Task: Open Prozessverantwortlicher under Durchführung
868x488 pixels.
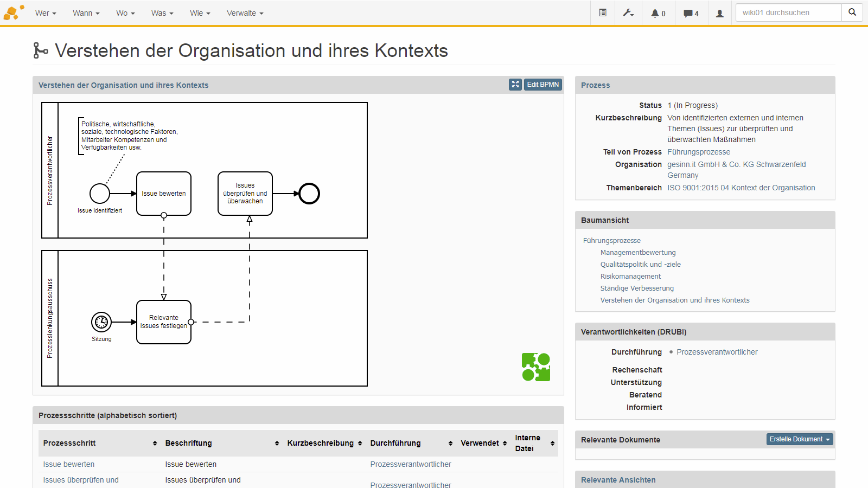Action: tap(717, 352)
